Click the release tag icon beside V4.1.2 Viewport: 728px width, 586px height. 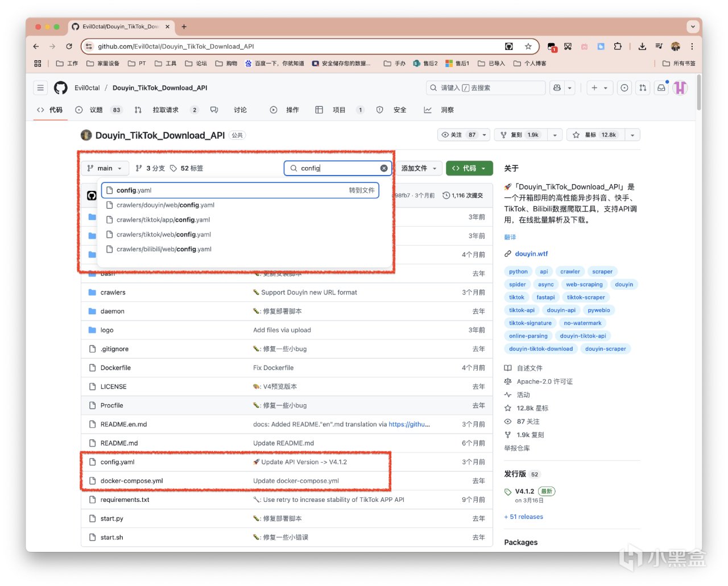coord(508,492)
